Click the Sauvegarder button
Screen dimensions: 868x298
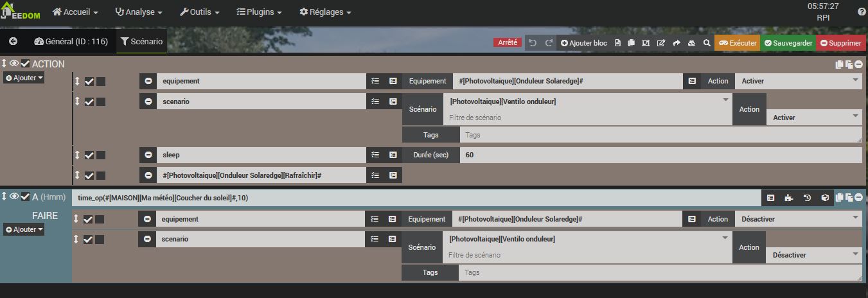point(788,43)
